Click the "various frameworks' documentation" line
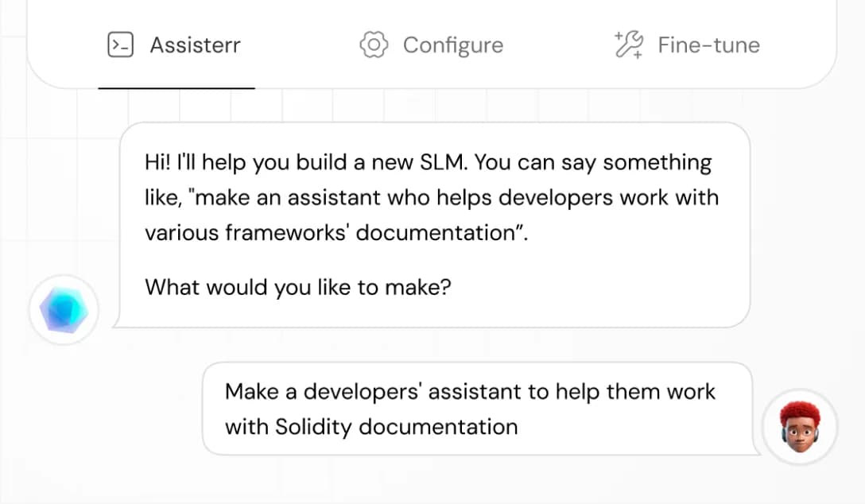Image resolution: width=865 pixels, height=504 pixels. tap(337, 232)
